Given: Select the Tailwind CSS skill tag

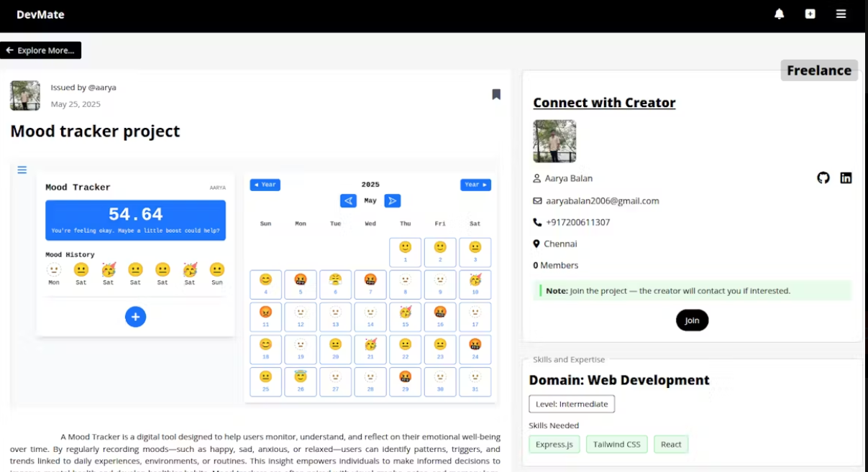Looking at the screenshot, I should click(x=616, y=444).
